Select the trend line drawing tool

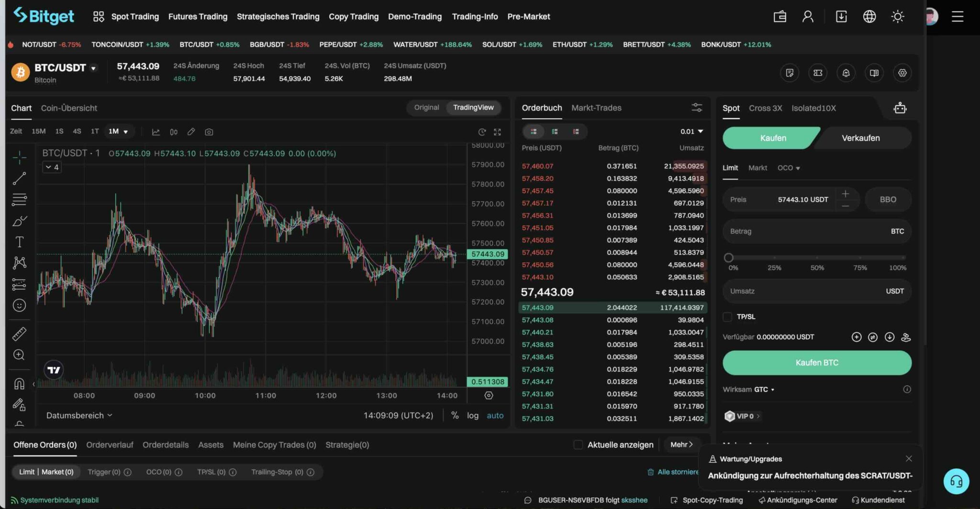[19, 177]
